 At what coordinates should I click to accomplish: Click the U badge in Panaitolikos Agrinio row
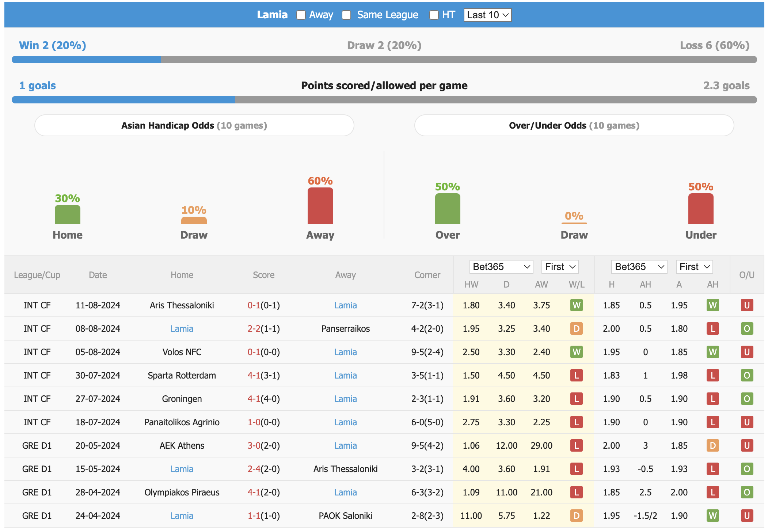click(747, 422)
